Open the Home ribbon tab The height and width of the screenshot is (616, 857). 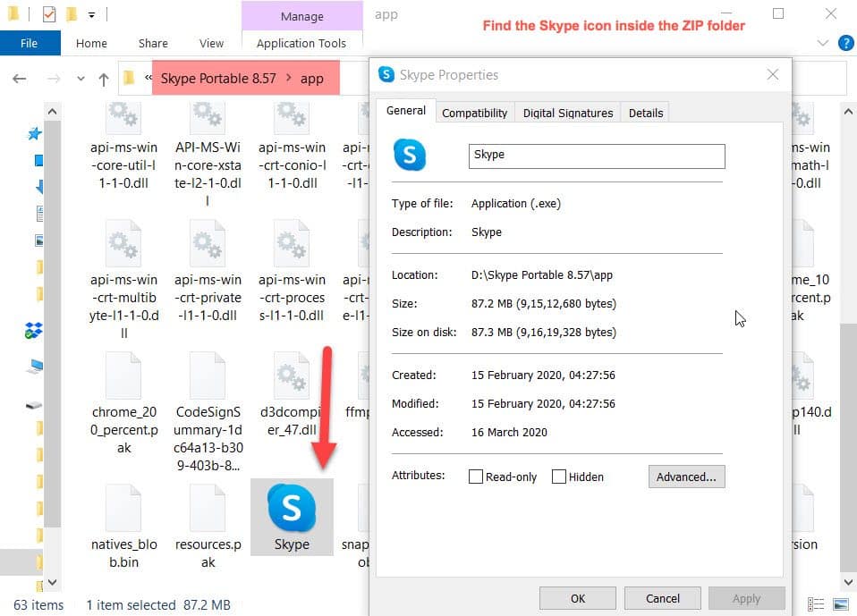91,43
